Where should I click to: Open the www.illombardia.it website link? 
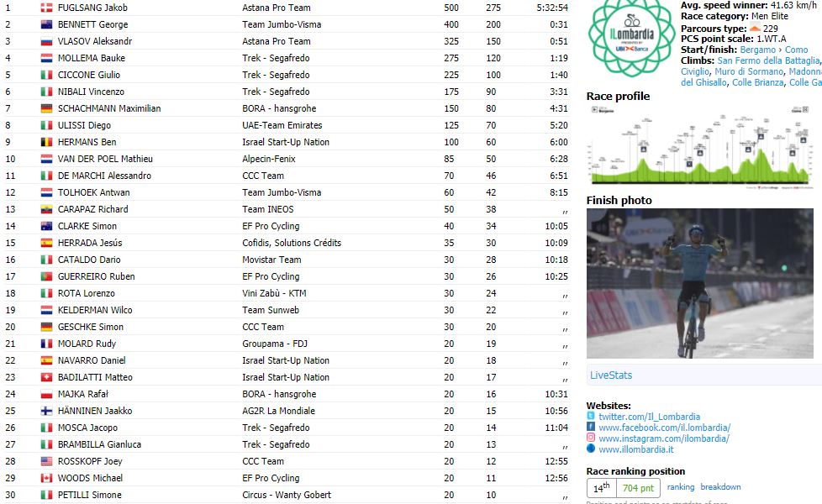(x=636, y=449)
